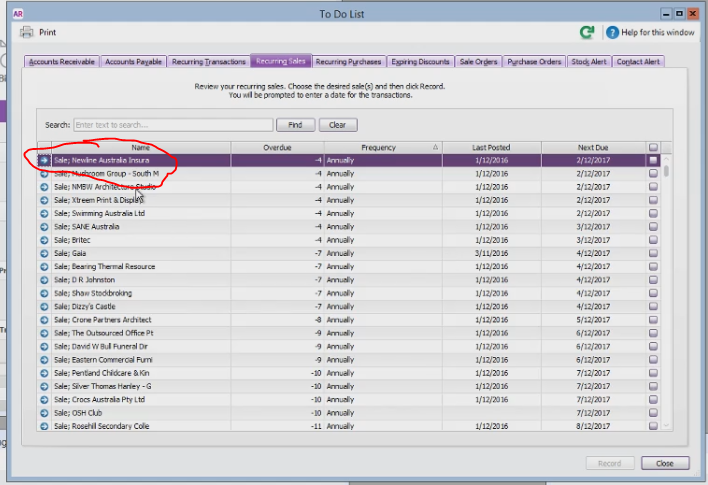
Task: Click the green refresh arrow icon
Action: tap(587, 33)
